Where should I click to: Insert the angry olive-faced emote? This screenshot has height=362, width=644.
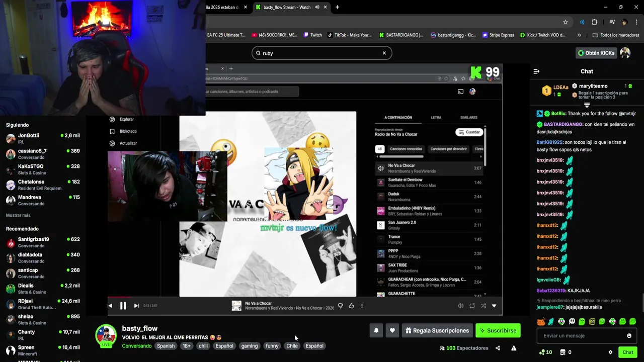(x=592, y=321)
